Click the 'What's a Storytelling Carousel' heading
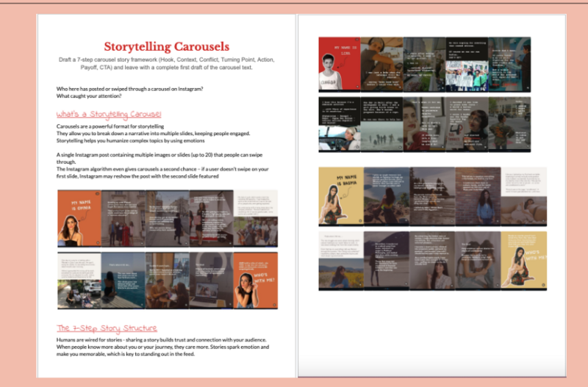This screenshot has height=387, width=588. [109, 115]
